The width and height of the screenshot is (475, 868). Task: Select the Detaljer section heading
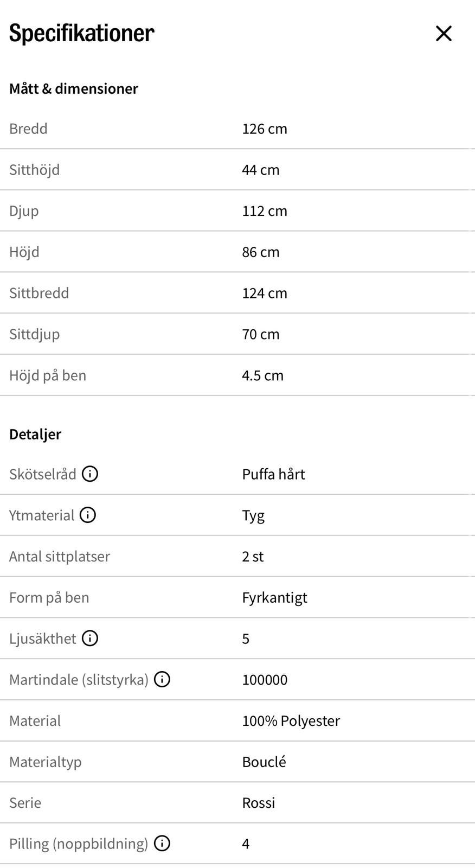tap(35, 434)
